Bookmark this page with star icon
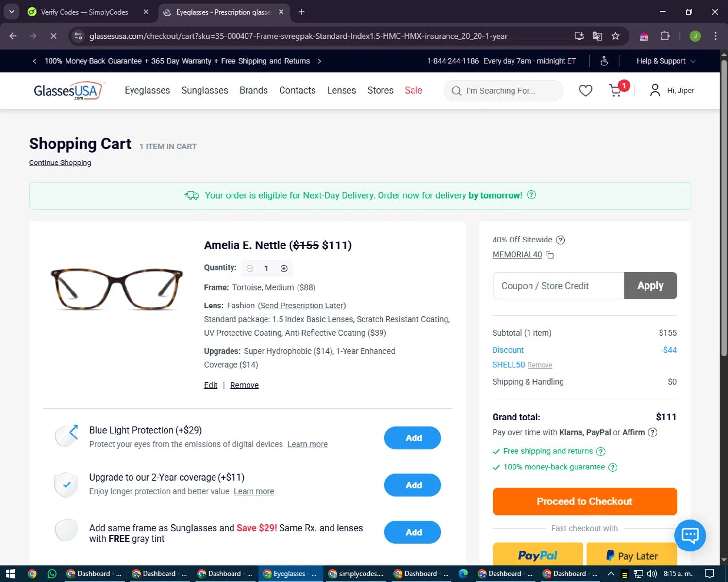The image size is (728, 582). 615,36
